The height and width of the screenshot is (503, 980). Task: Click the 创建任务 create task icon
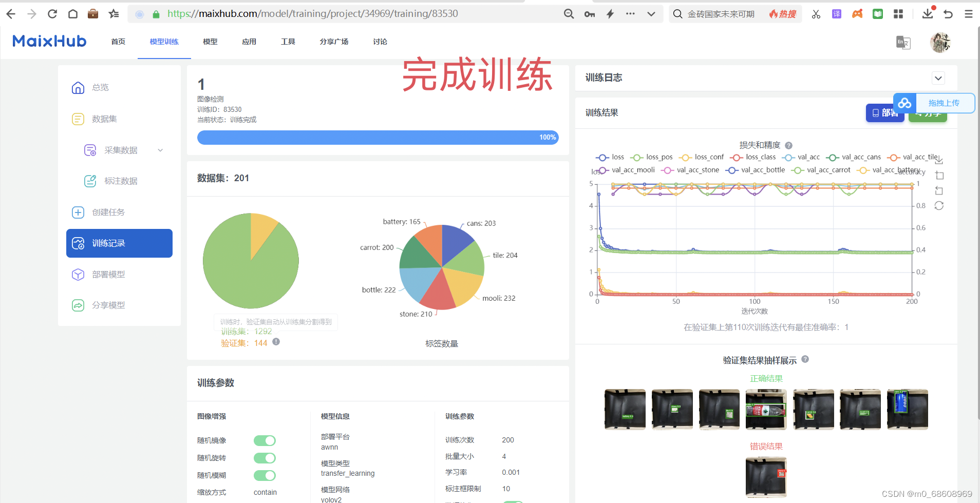click(78, 212)
